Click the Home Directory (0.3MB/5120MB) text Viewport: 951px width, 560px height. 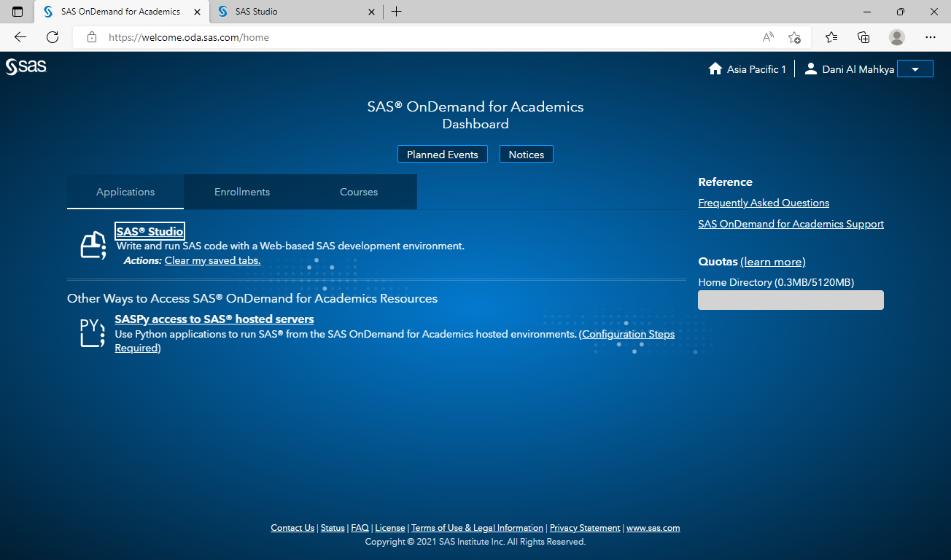click(776, 282)
